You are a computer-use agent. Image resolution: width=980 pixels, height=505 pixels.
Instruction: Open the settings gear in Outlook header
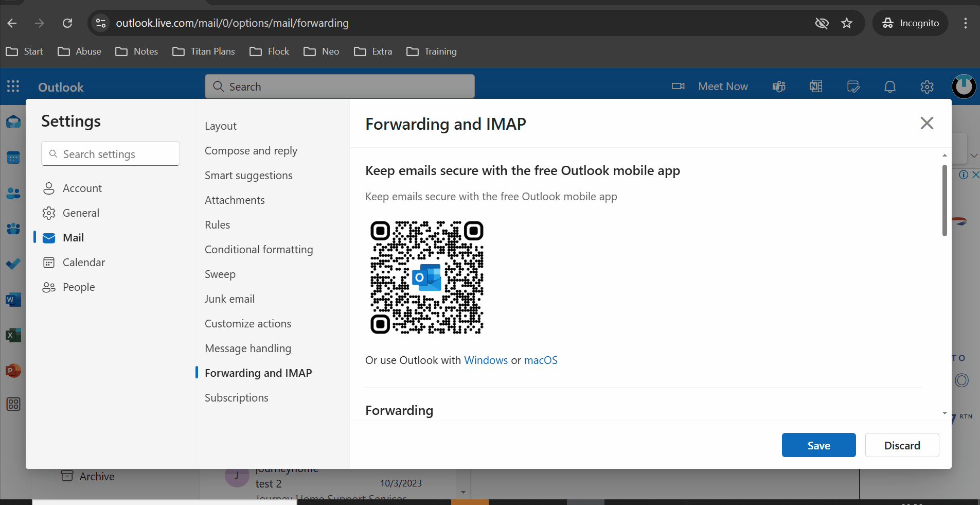tap(927, 86)
